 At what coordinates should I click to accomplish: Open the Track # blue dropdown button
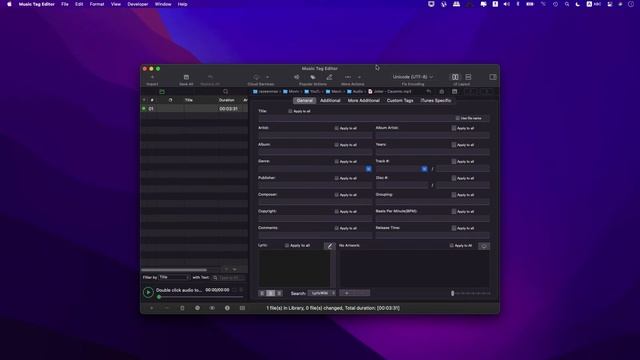(424, 169)
